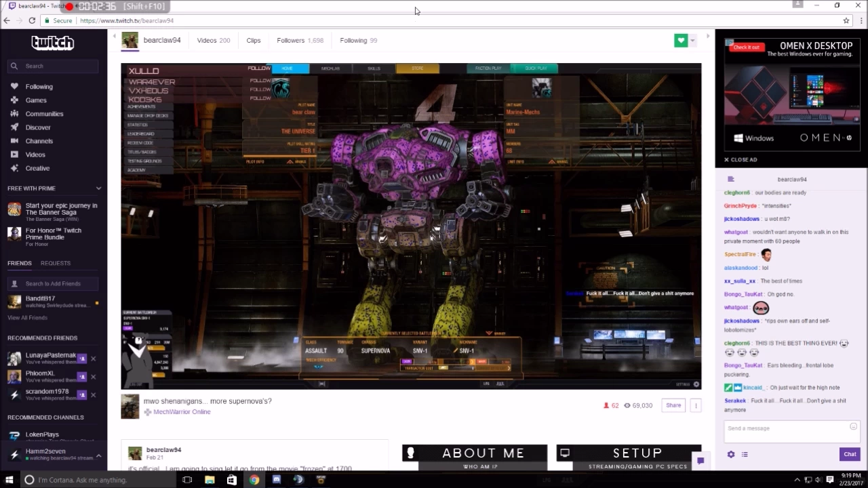868x488 pixels.
Task: Click the Twitch search field
Action: [x=53, y=66]
